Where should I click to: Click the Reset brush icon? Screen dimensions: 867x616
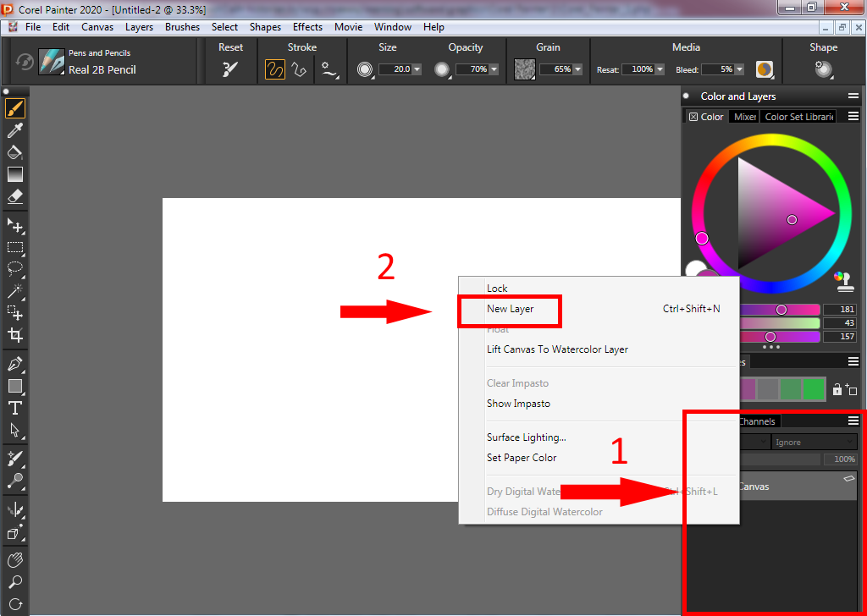(230, 70)
